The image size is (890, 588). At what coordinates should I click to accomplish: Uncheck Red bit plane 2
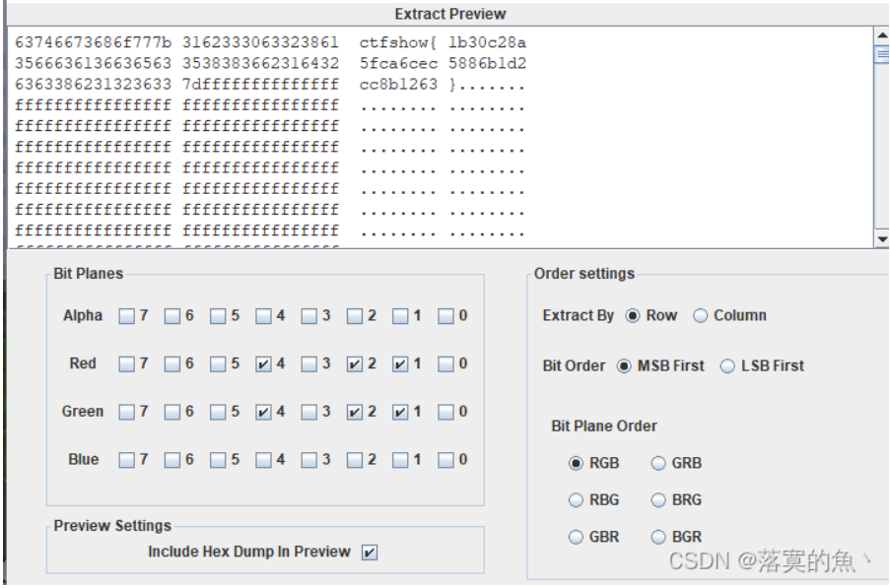point(355,364)
